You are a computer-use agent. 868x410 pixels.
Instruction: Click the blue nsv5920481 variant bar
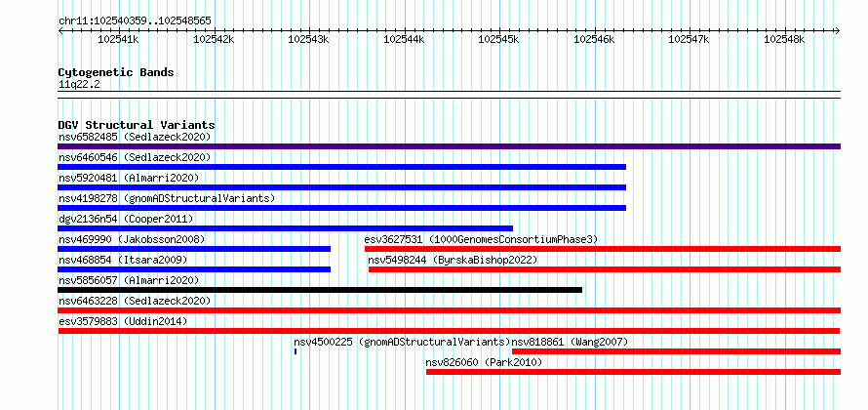click(342, 187)
